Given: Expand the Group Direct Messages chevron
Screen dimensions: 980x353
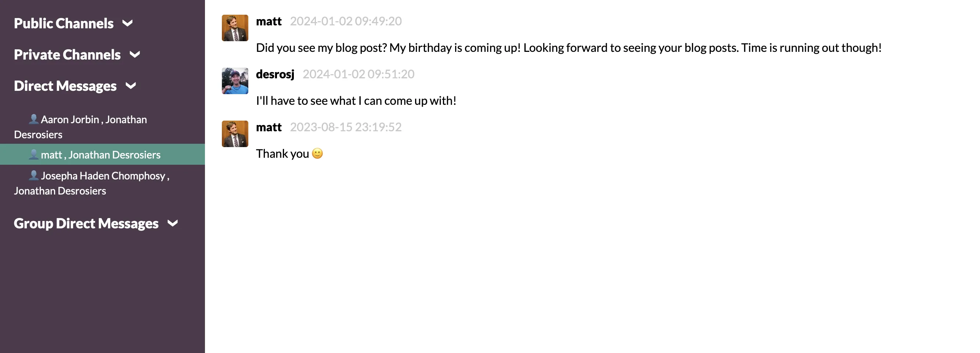Looking at the screenshot, I should pos(173,223).
